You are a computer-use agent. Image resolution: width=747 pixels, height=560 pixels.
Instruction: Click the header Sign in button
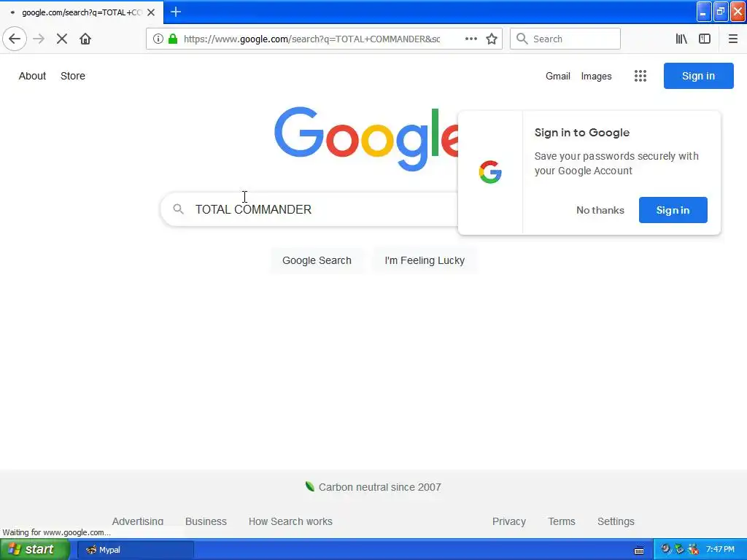pyautogui.click(x=698, y=76)
